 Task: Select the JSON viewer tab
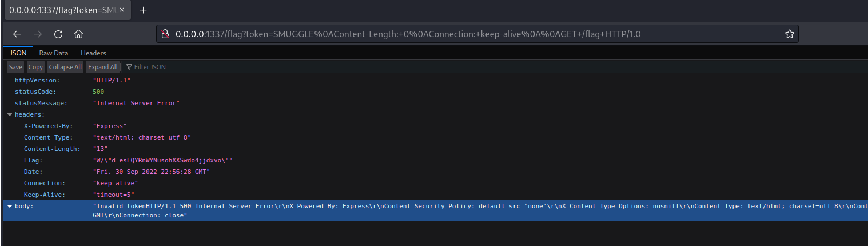[18, 53]
